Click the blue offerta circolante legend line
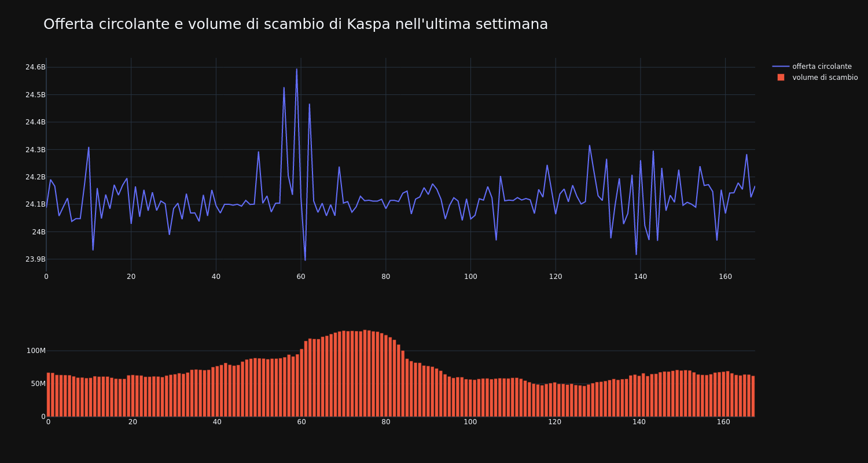Image resolution: width=868 pixels, height=463 pixels. point(781,67)
